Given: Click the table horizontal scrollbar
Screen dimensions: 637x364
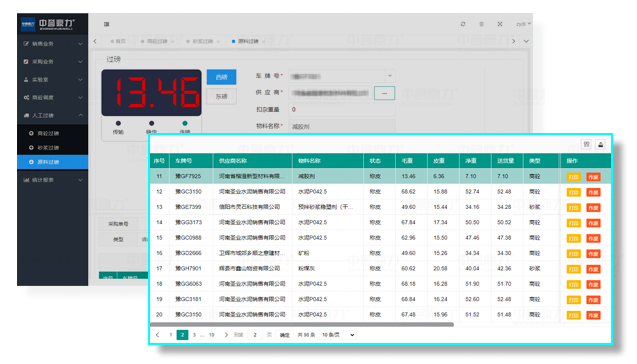Looking at the screenshot, I should click(x=302, y=325).
